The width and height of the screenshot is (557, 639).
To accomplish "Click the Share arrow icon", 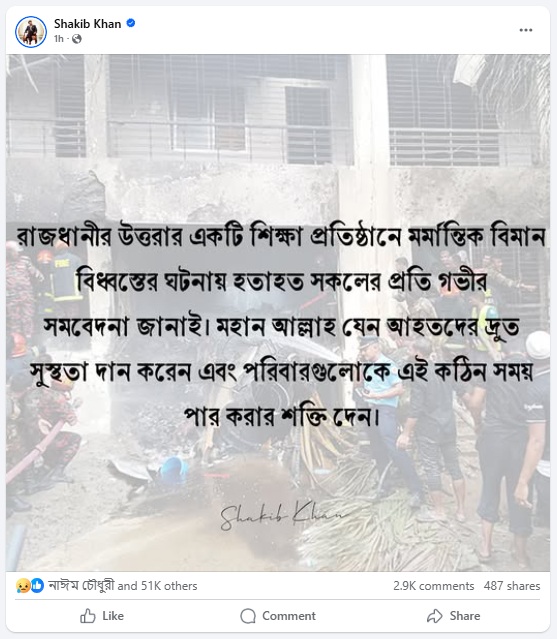I will (434, 616).
